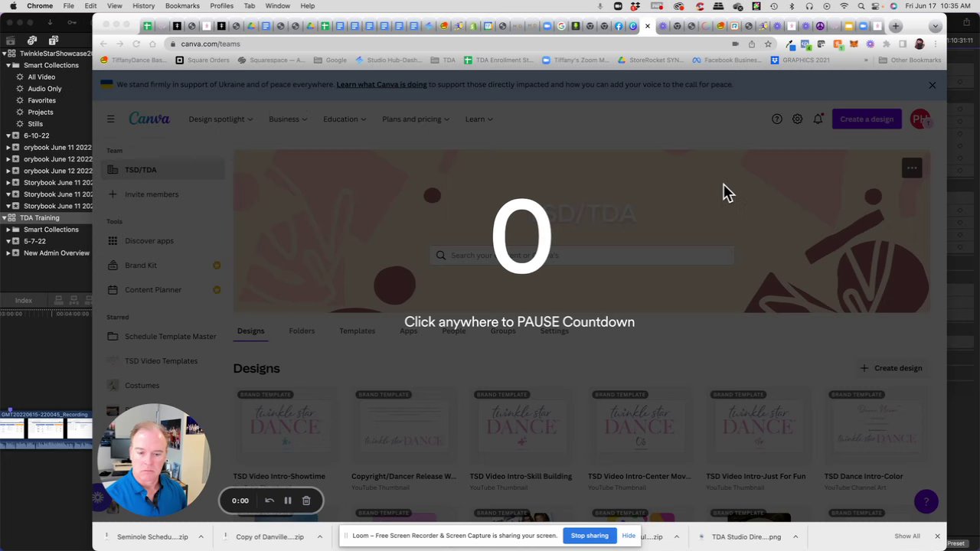Restart the Loom recording with the undo icon
Screen dimensions: 980x551
click(x=269, y=500)
